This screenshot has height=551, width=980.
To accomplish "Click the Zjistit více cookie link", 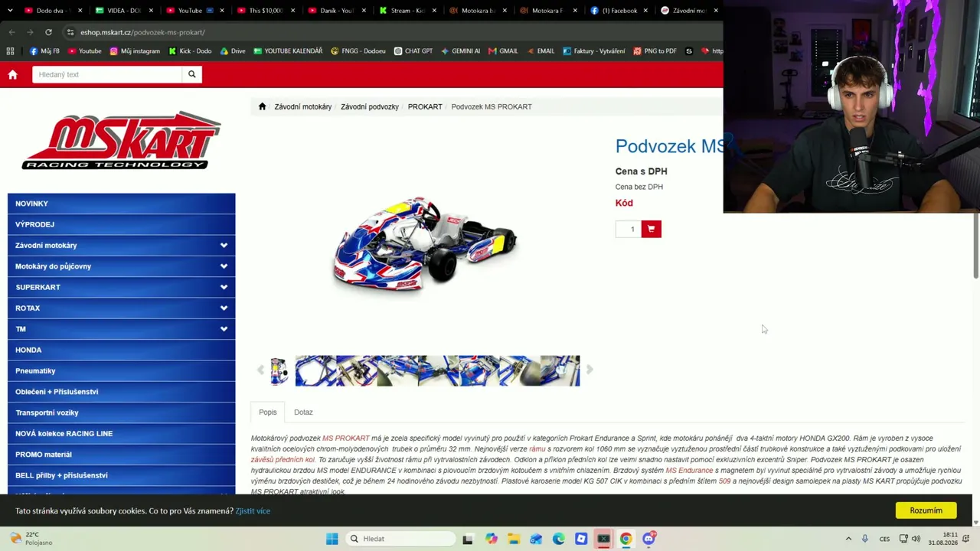I will (253, 511).
